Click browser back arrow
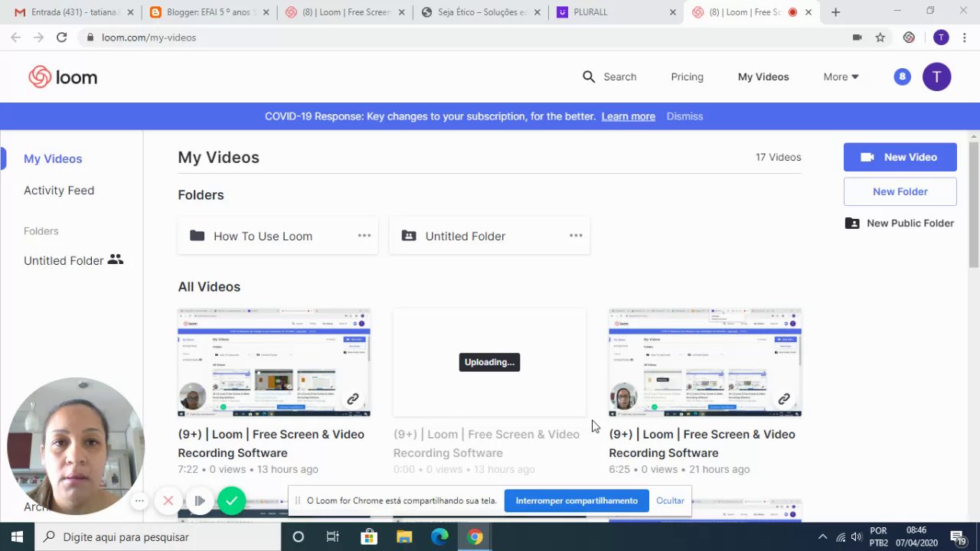980x551 pixels. coord(15,37)
